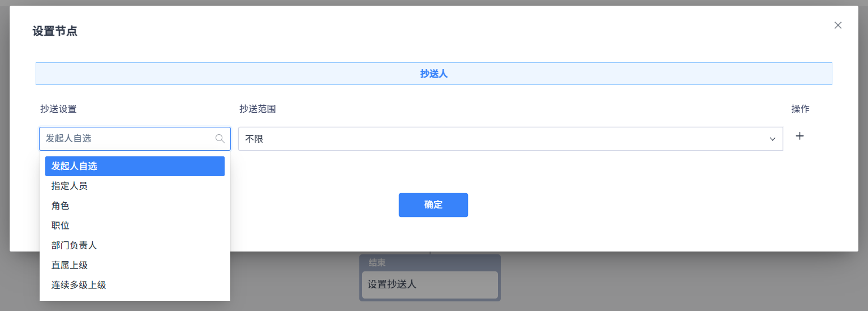Viewport: 868px width, 311px height.
Task: Confirm the settings with the 确定 button
Action: click(x=433, y=205)
